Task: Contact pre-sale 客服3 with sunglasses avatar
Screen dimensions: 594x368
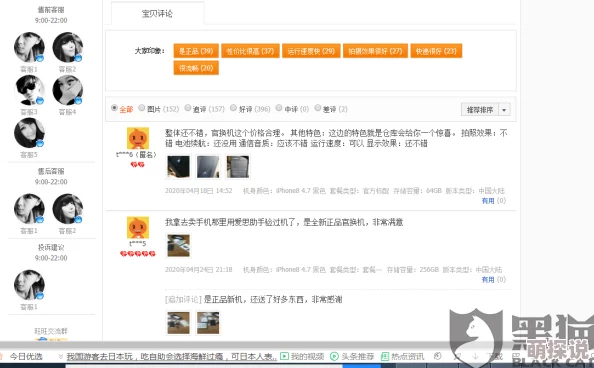Action: point(29,90)
